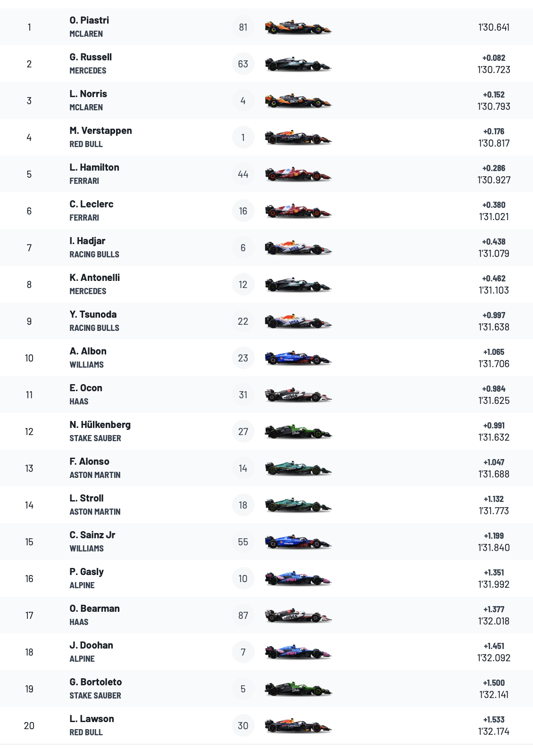Select the number 55 driver badge

coord(243,542)
